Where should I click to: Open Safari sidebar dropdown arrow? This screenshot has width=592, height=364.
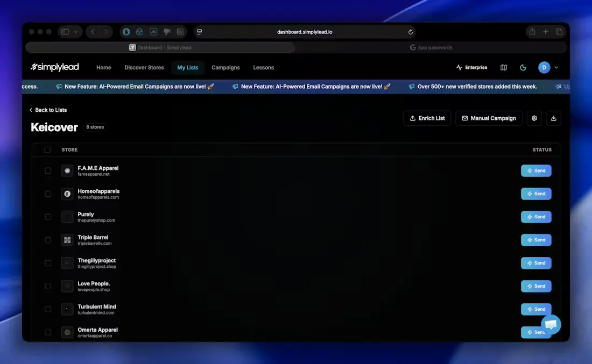click(x=76, y=32)
